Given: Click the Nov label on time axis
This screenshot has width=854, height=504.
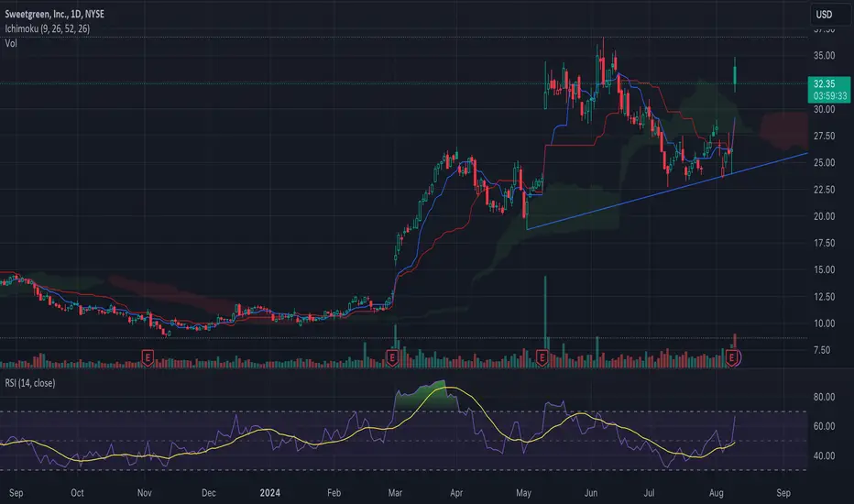Looking at the screenshot, I should point(145,493).
